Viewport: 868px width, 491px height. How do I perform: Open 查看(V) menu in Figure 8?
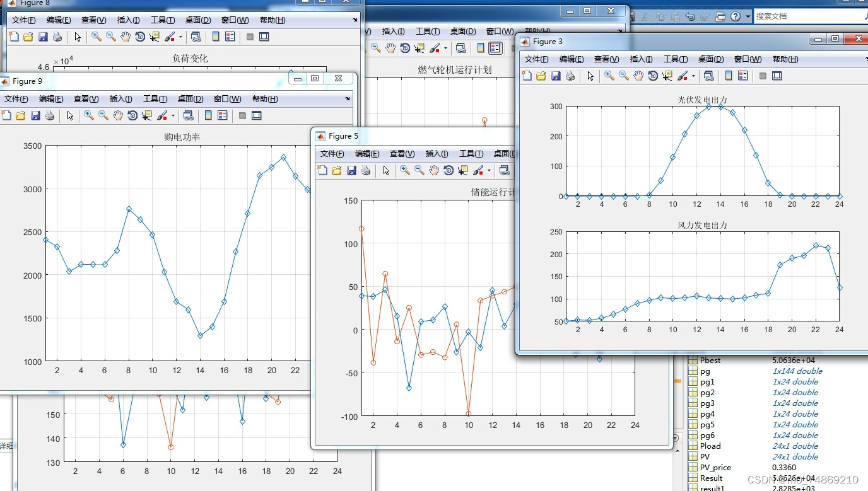[x=93, y=20]
